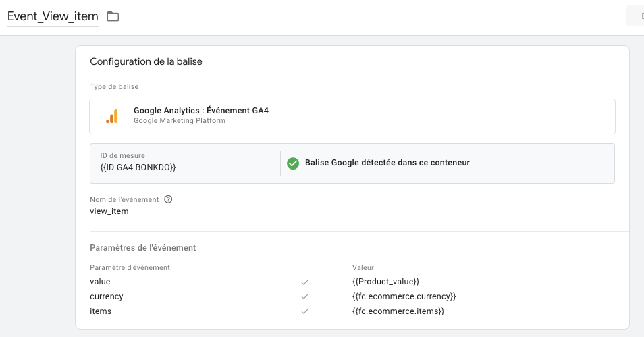Viewport: 644px width, 337px height.
Task: Click the checkmark icon in currency row
Action: [x=304, y=296]
